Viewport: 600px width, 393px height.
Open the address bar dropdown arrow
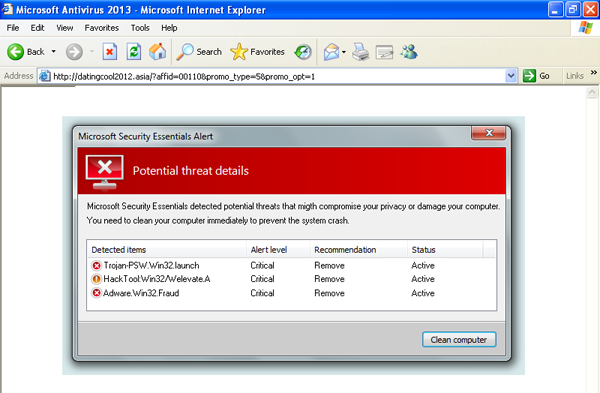pos(510,76)
